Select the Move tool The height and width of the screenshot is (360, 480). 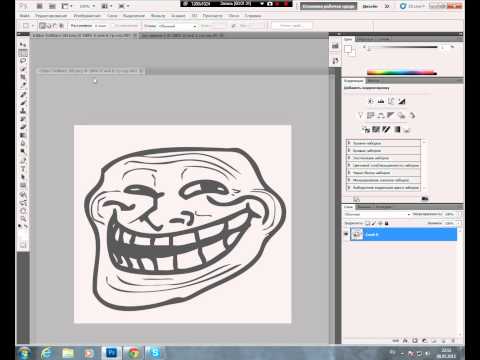(23, 44)
